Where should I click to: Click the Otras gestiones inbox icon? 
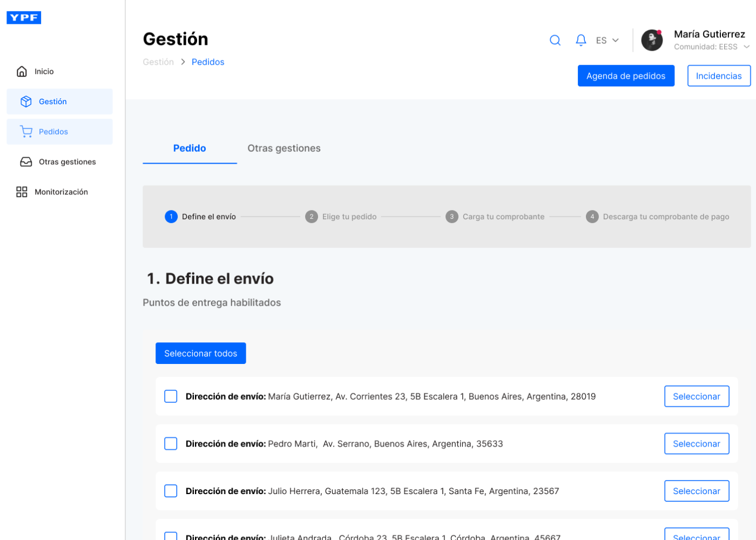tap(26, 162)
